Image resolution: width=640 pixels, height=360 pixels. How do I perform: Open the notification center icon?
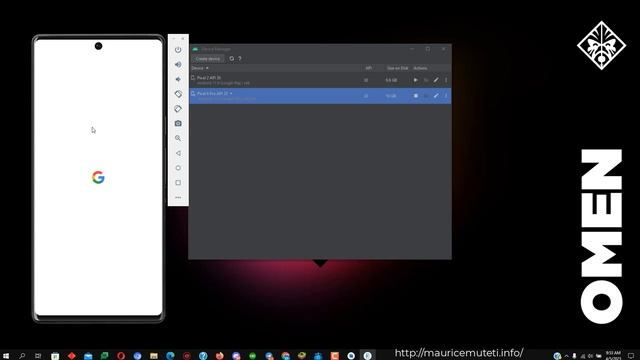[631, 356]
